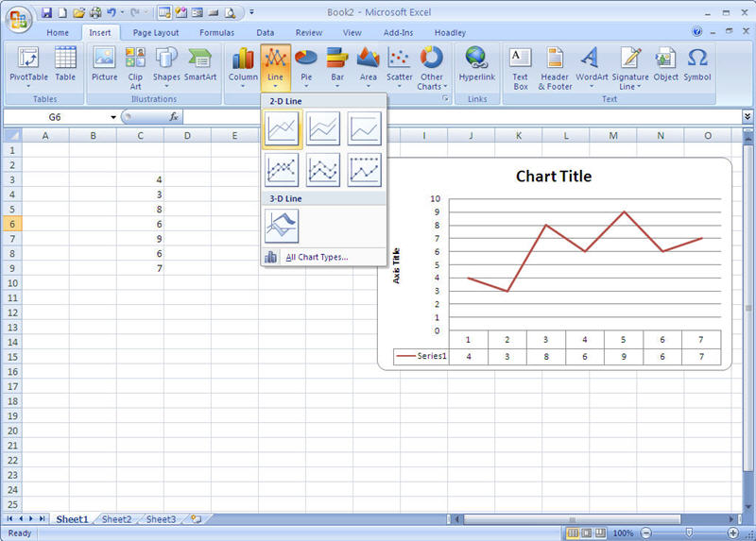Click the Office button orb
Screen dimensions: 756x541
point(18,19)
